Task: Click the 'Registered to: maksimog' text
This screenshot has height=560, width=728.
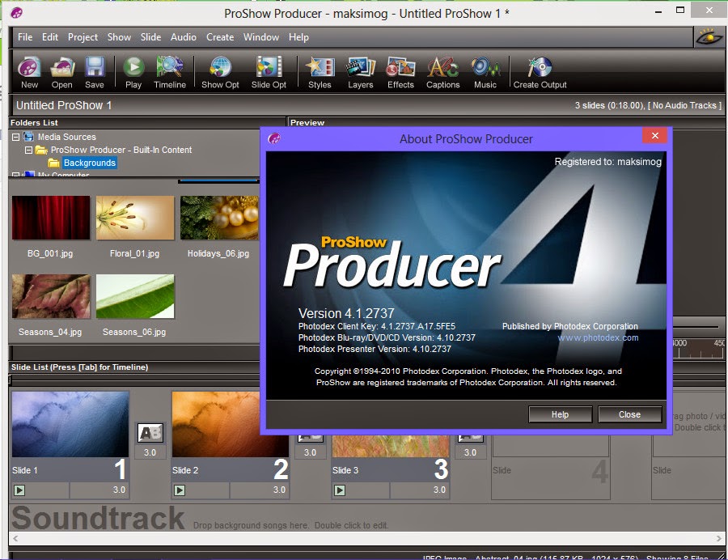Action: coord(608,162)
